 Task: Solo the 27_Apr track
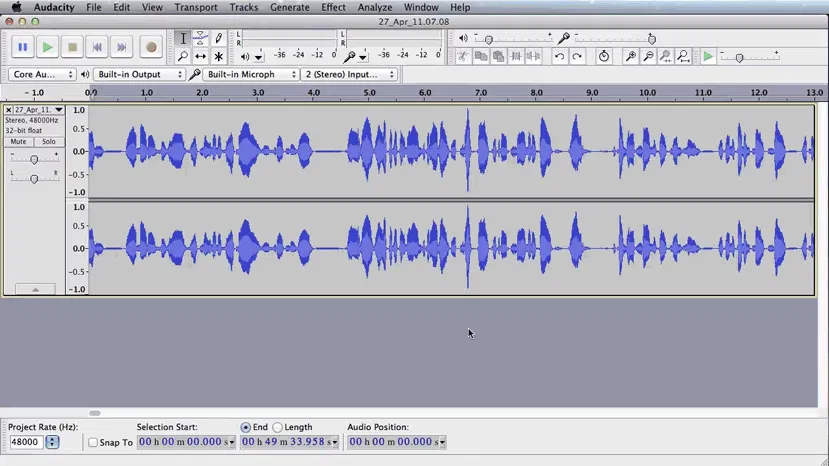coord(49,142)
